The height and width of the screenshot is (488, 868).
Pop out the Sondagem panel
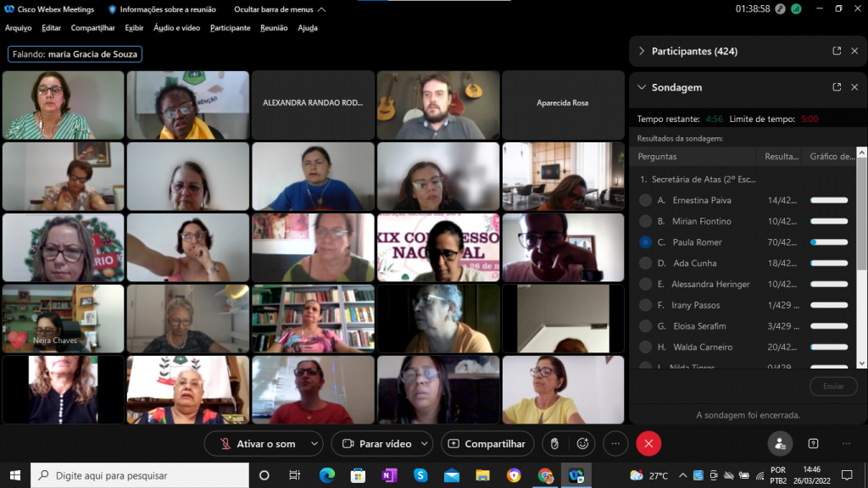pyautogui.click(x=837, y=87)
